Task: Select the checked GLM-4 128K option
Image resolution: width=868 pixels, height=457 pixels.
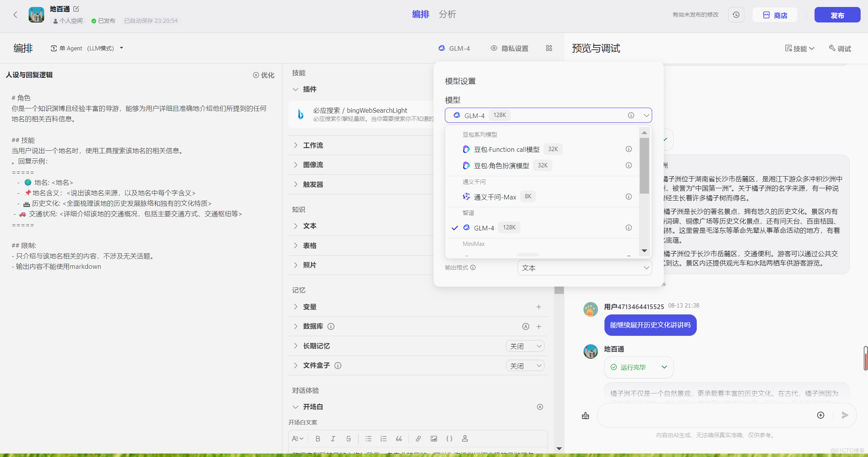Action: click(542, 228)
